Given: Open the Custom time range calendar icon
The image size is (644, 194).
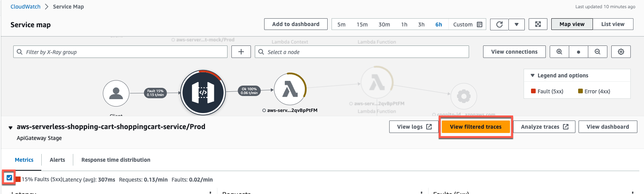Looking at the screenshot, I should 480,24.
